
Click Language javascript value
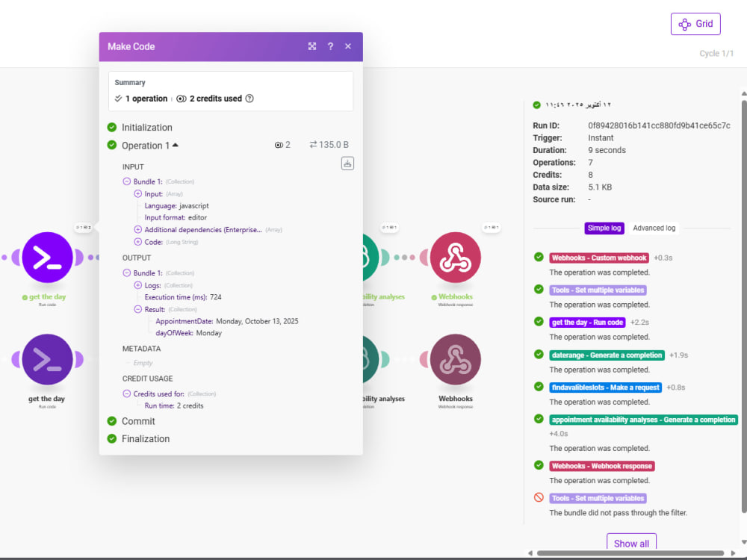(194, 206)
